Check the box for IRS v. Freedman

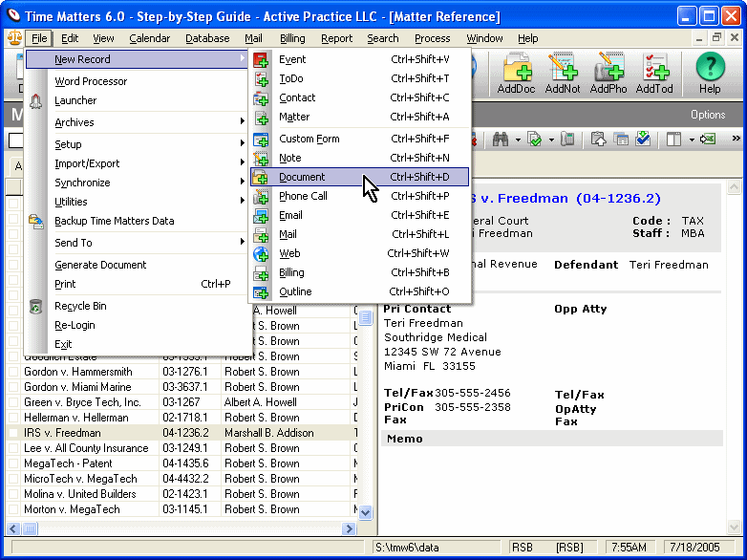(x=13, y=433)
